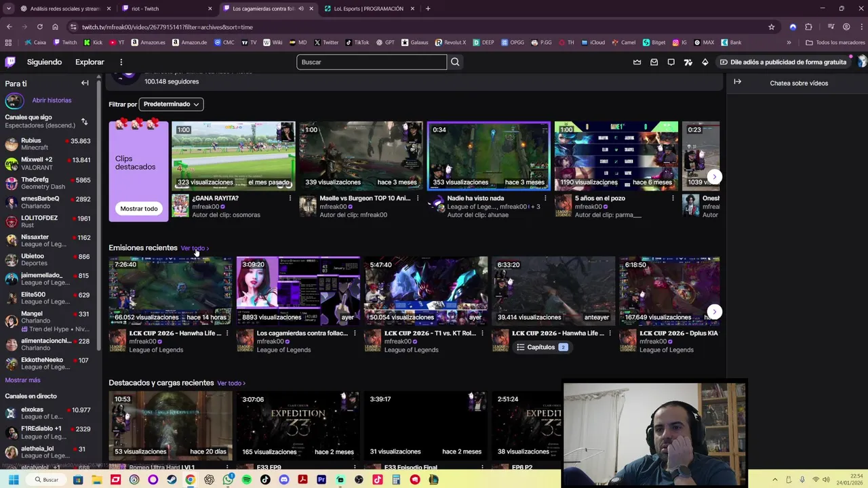Viewport: 868px width, 488px height.
Task: Open the Windows Start menu
Action: [x=13, y=479]
